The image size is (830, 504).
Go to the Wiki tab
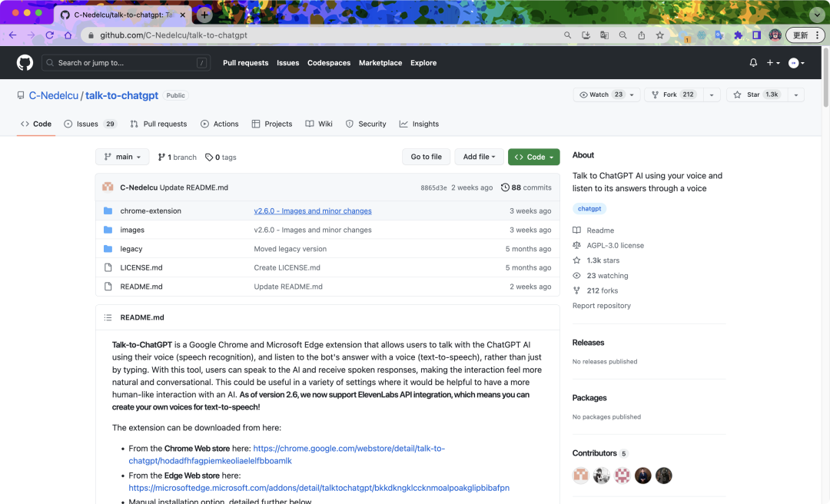319,124
